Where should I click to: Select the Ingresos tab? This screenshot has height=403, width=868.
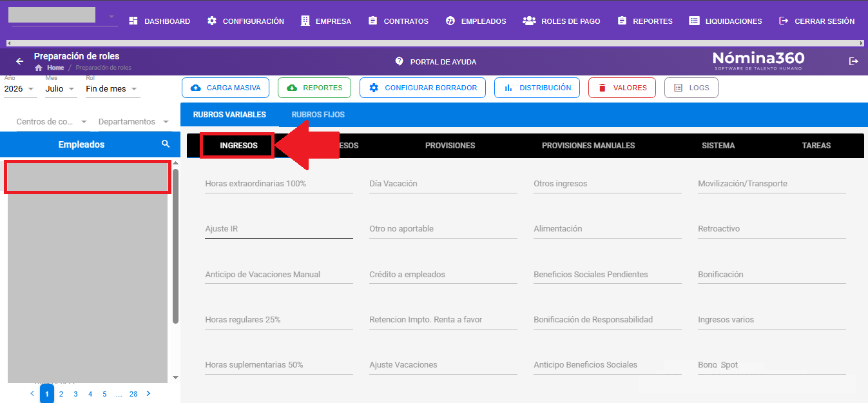click(x=238, y=145)
